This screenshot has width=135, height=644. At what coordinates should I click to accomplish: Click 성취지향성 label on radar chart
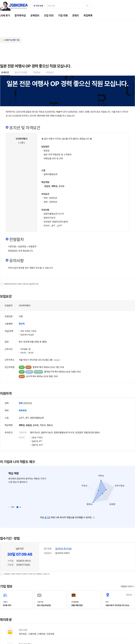coord(119,486)
